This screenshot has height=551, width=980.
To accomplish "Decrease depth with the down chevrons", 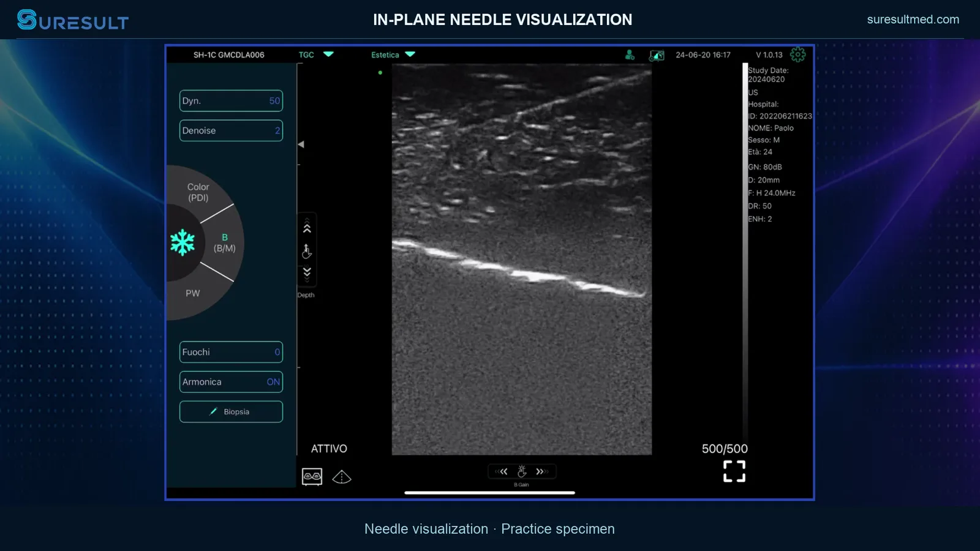I will (x=307, y=274).
